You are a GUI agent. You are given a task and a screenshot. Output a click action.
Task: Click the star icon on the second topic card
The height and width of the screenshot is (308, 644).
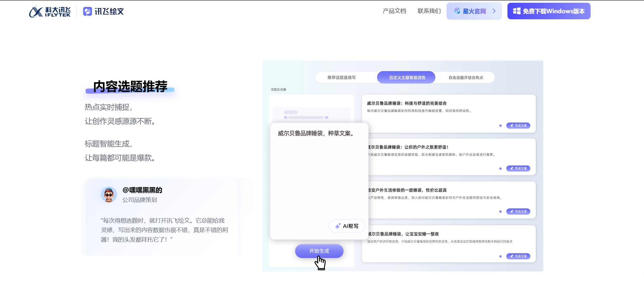[500, 169]
